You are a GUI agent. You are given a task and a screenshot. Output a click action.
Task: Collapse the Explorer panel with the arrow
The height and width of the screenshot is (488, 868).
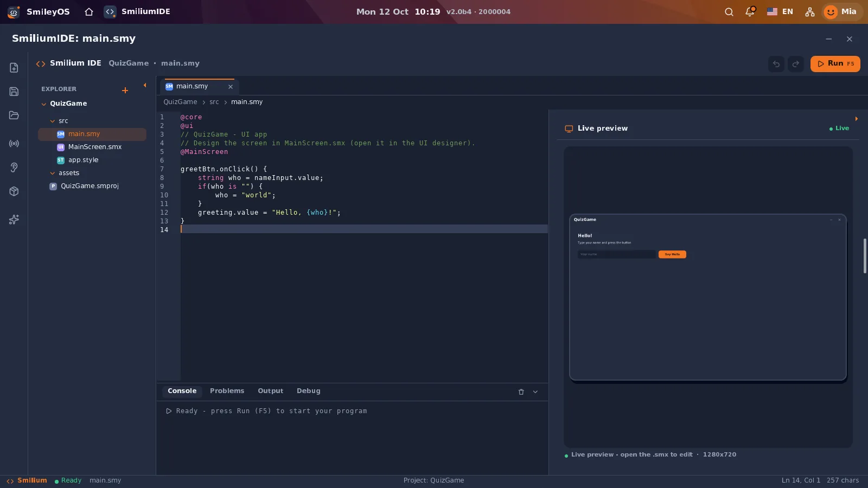click(x=145, y=85)
